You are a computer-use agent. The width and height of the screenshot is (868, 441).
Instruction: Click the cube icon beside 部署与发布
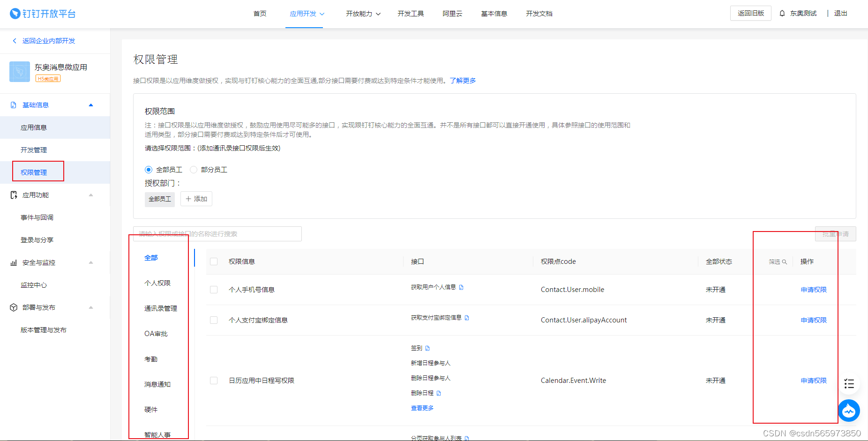point(14,307)
